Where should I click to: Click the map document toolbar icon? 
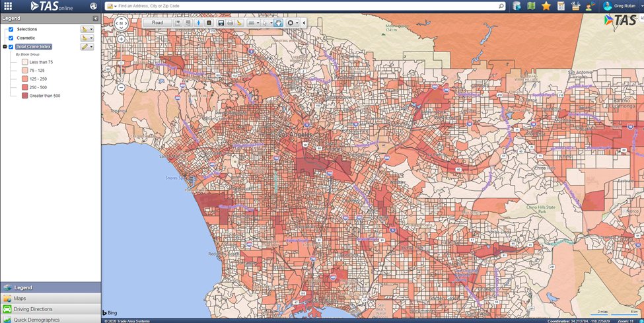pyautogui.click(x=188, y=23)
